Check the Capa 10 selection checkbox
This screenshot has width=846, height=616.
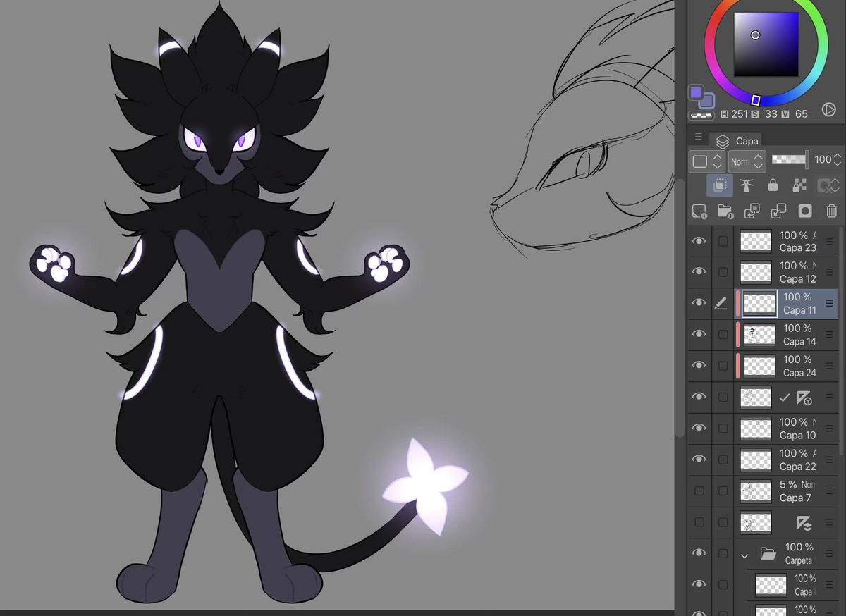tap(723, 428)
